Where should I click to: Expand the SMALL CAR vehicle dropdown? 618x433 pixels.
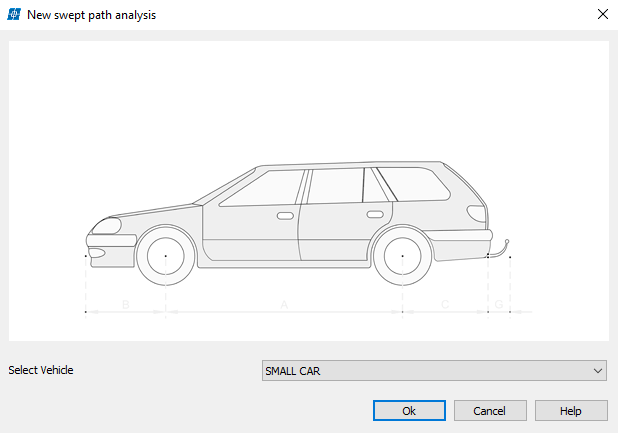(x=433, y=371)
